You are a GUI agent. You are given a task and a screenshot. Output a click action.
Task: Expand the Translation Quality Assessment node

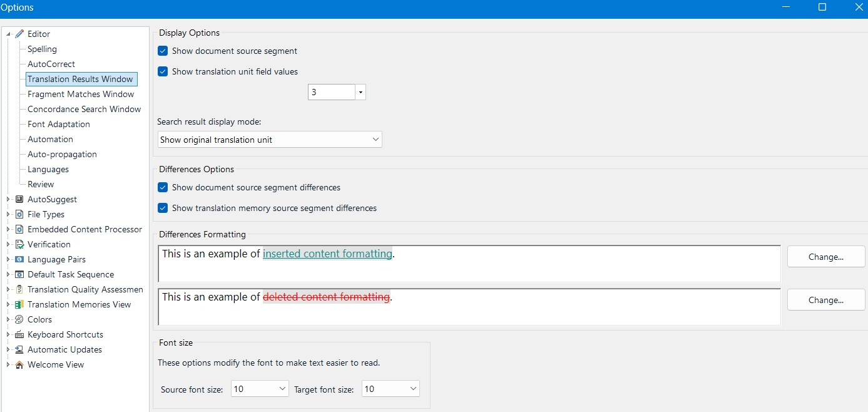(x=9, y=289)
